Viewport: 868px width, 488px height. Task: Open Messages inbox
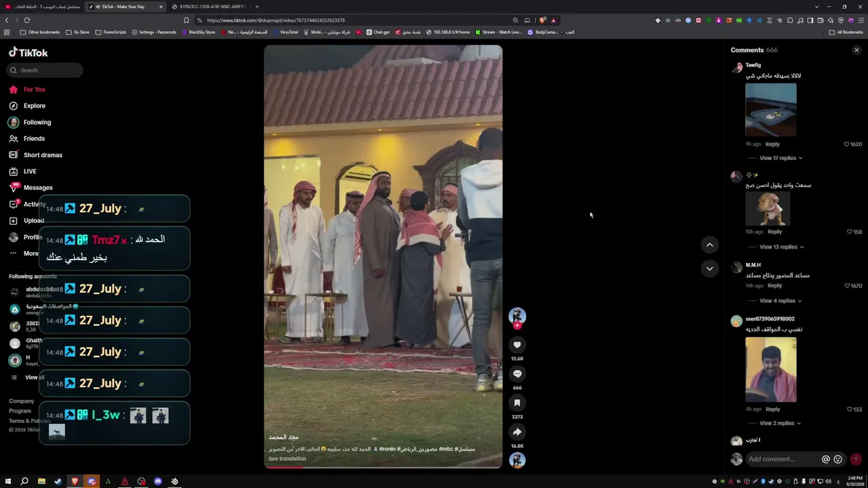[x=31, y=188]
